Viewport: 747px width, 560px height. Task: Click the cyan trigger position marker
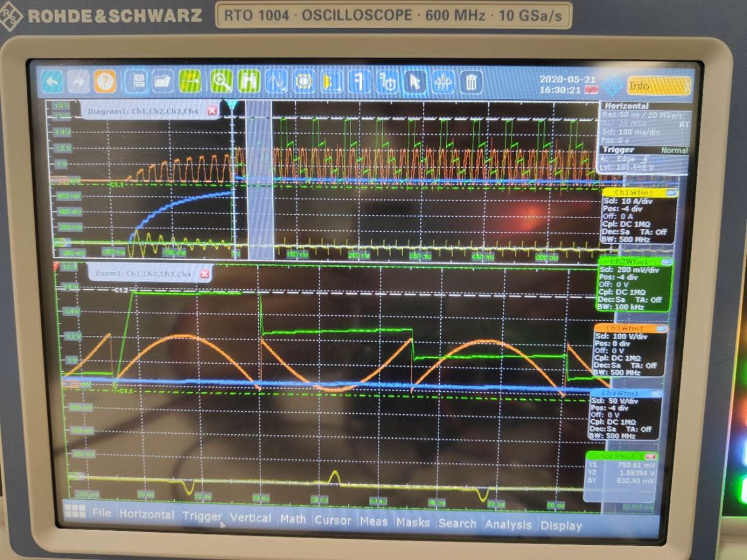pos(231,106)
